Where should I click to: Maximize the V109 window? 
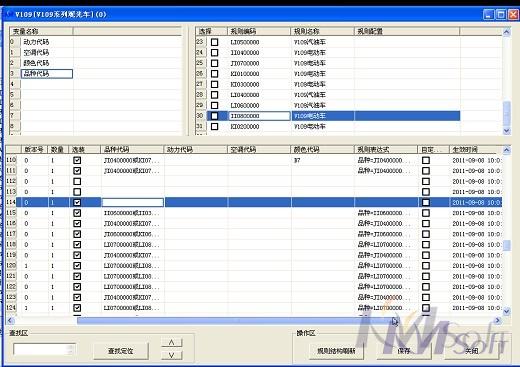click(501, 15)
